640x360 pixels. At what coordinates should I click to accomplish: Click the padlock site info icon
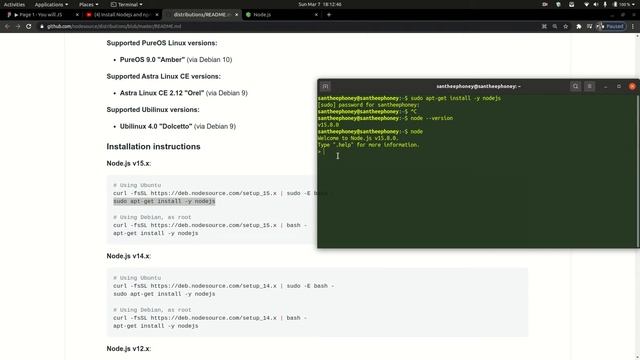[42, 26]
